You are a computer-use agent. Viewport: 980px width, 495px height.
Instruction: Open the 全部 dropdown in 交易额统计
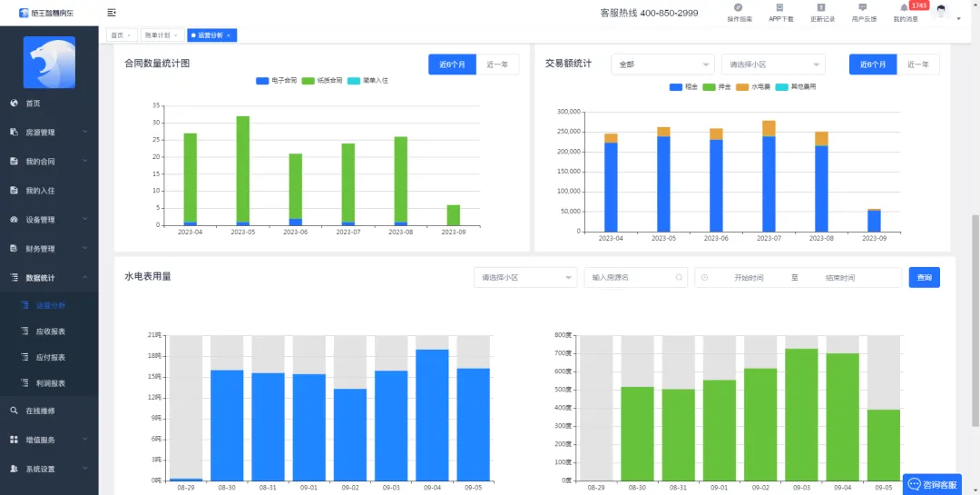pos(662,64)
